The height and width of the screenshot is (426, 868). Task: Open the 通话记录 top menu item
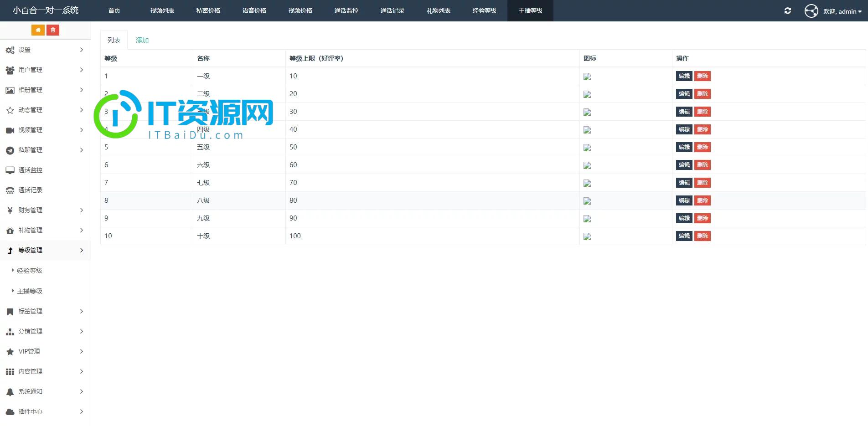click(393, 10)
